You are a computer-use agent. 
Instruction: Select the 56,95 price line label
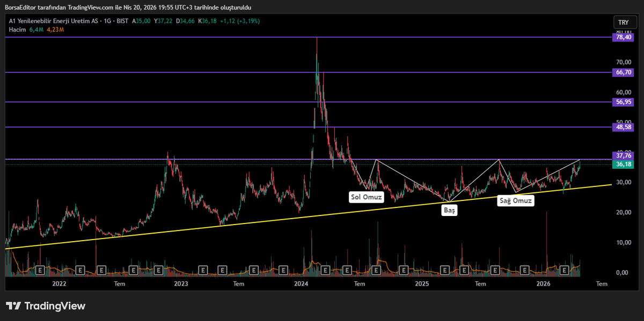623,101
